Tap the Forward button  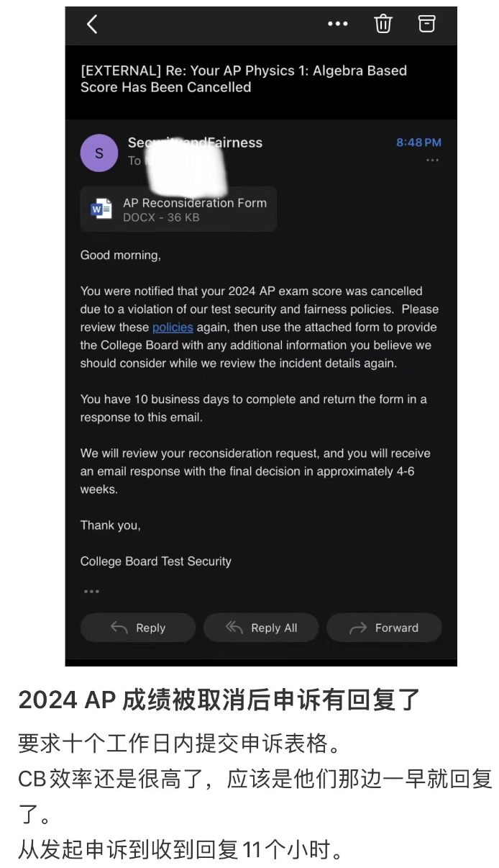(x=384, y=628)
